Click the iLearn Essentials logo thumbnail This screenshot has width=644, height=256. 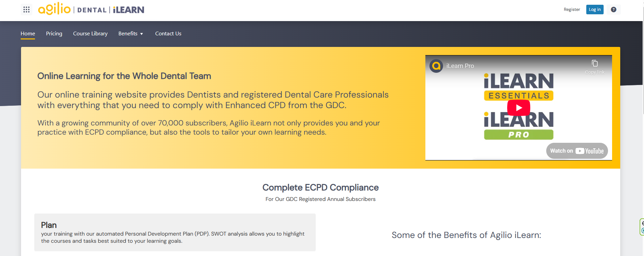pos(518,87)
